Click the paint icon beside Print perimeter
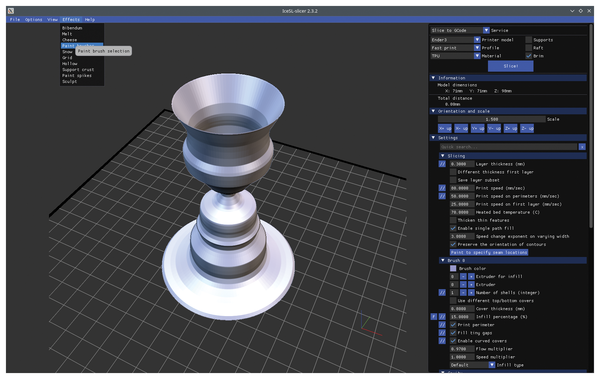 [442, 325]
